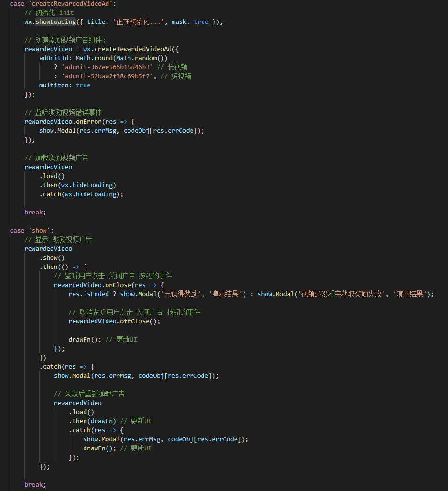Click '.then(wx.hideLoading)' line
448x491 pixels.
pyautogui.click(x=78, y=185)
